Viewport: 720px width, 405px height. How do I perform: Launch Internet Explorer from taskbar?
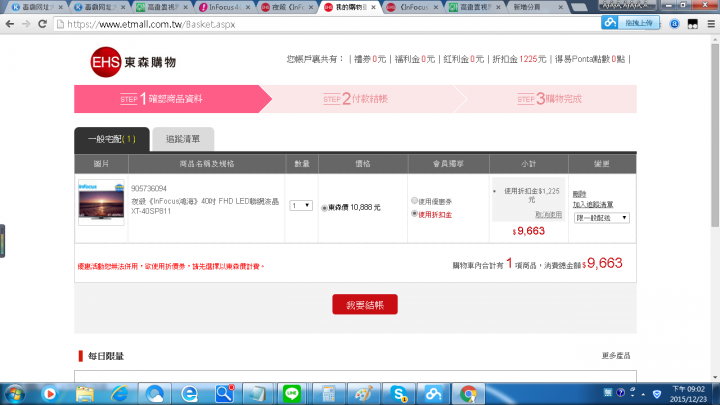119,394
